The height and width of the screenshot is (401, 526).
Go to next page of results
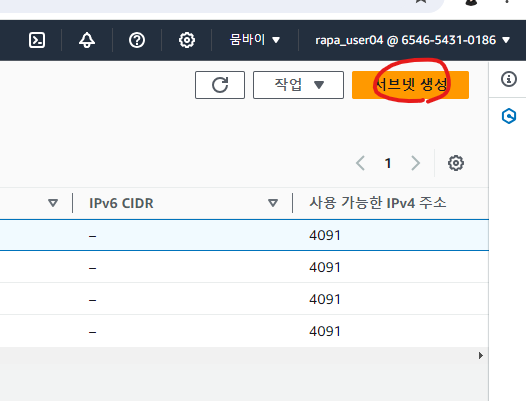click(x=416, y=163)
